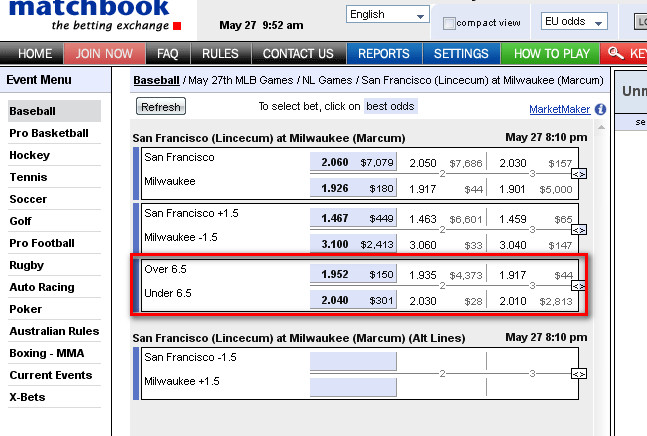647x436 pixels.
Task: Click Milwaukee second odds 1.917
Action: pos(423,189)
